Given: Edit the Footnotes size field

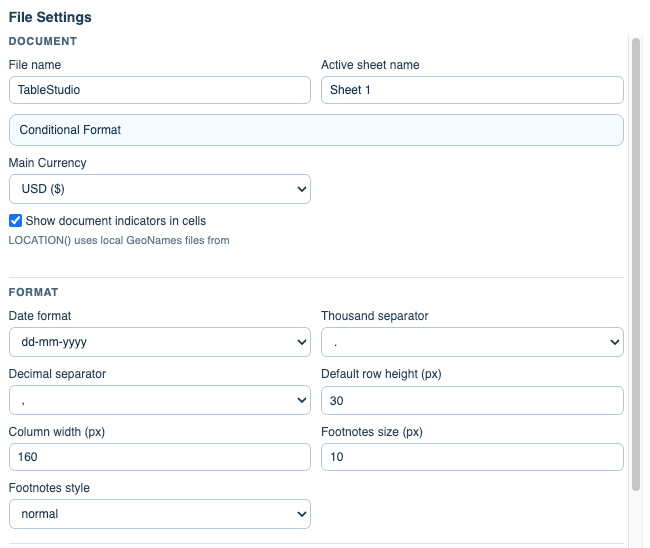Looking at the screenshot, I should [x=472, y=457].
